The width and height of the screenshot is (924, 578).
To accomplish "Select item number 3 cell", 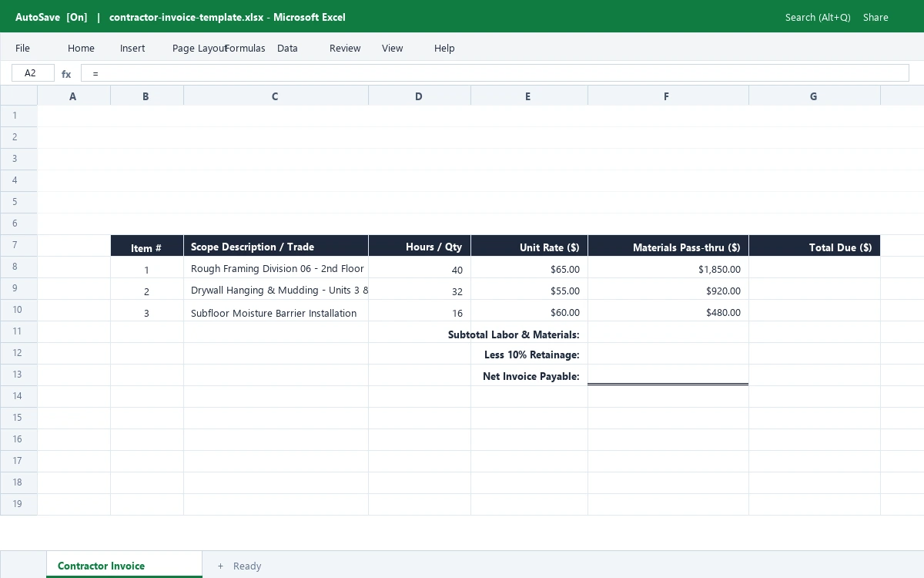I will point(146,311).
